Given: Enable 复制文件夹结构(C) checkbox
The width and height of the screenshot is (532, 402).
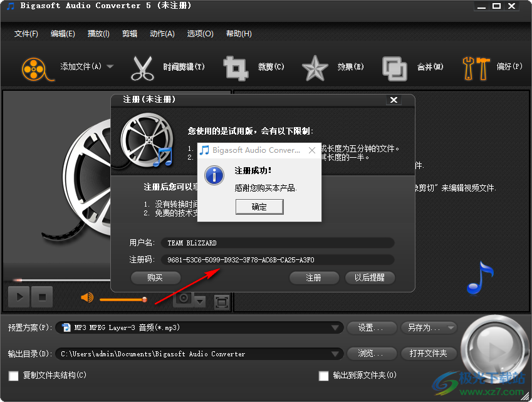Looking at the screenshot, I should [x=14, y=376].
